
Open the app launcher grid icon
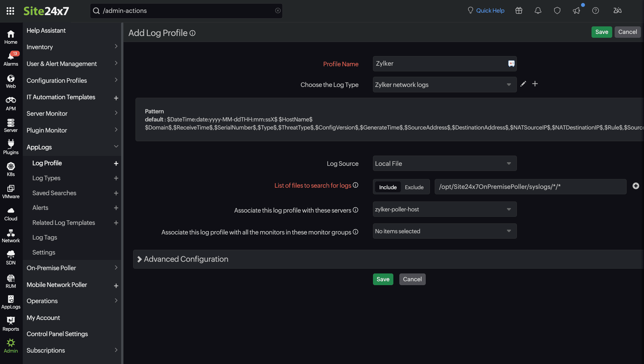(x=10, y=11)
